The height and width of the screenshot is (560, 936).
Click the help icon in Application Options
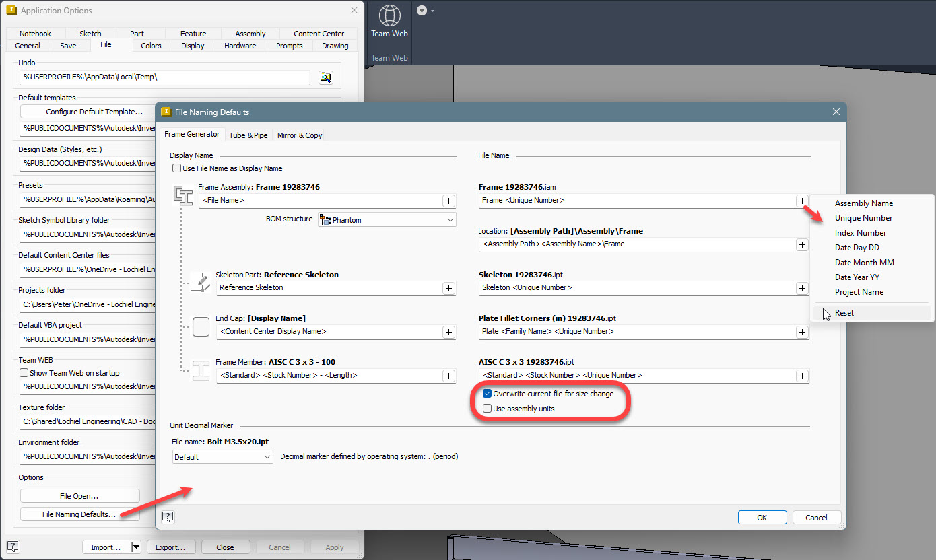[x=12, y=546]
